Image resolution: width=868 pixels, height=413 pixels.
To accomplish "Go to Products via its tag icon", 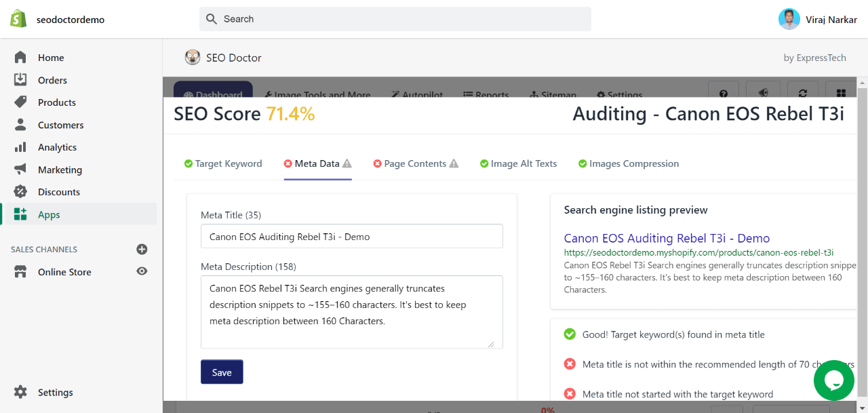I will 20,102.
